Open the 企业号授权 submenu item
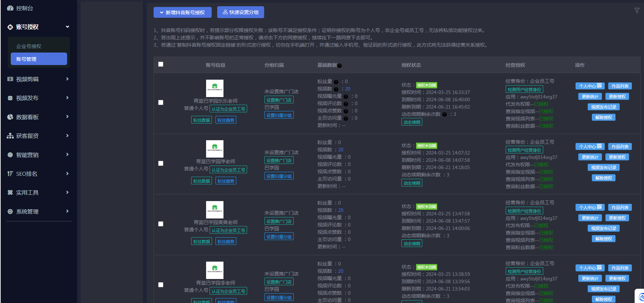The height and width of the screenshot is (303, 644). (x=29, y=46)
